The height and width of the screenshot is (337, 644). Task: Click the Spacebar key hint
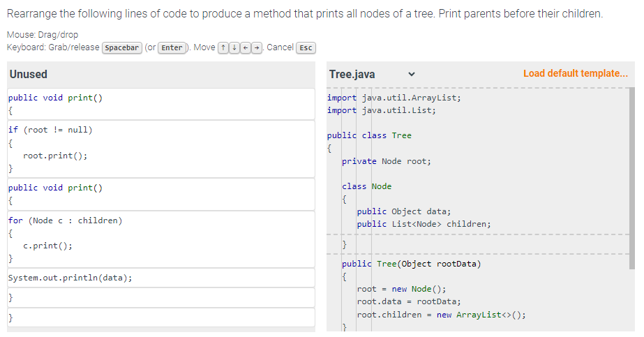(122, 47)
